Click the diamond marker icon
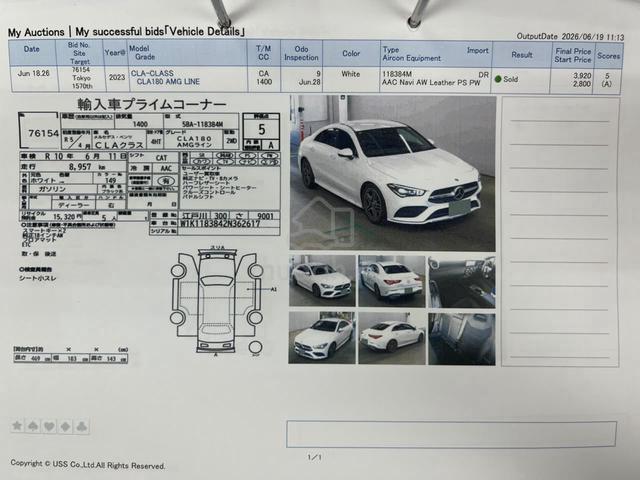 tap(65, 427)
